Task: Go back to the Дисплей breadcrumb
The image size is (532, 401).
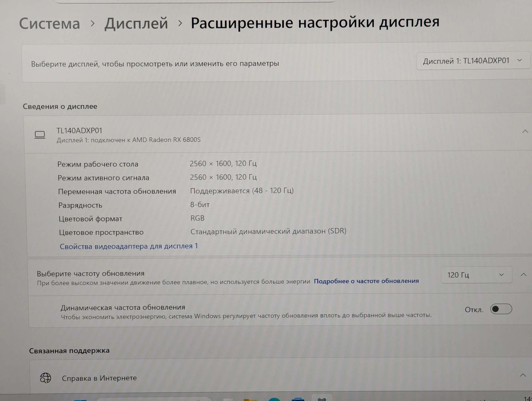Action: [x=136, y=23]
